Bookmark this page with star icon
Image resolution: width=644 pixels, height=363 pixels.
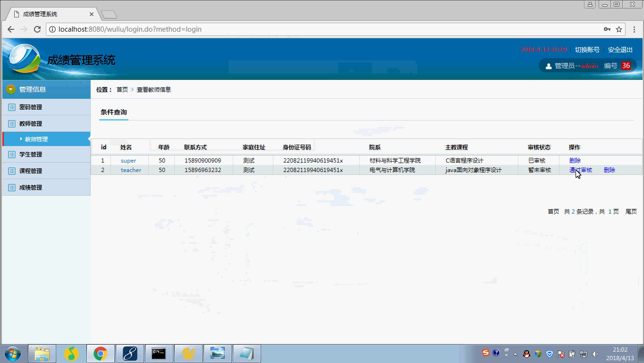(x=619, y=29)
